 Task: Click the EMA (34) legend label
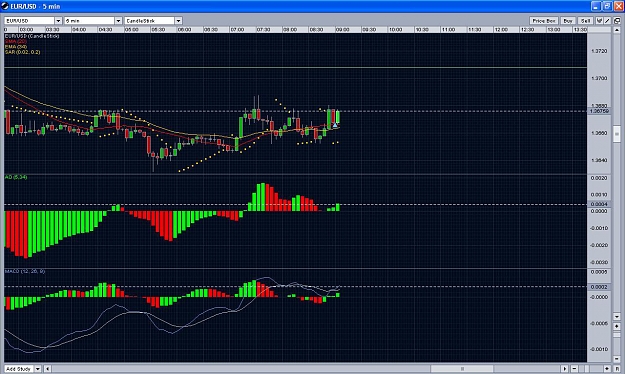[x=16, y=47]
